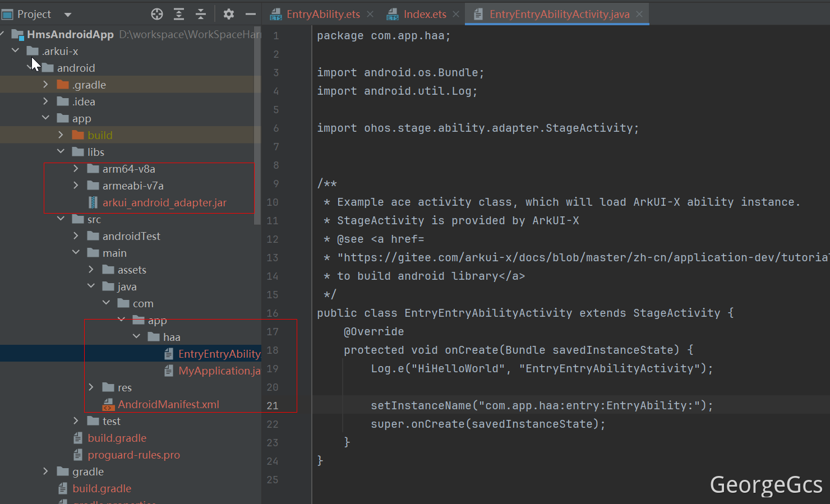Open proguard-rules.pro file
Screen dimensions: 830x504
click(x=133, y=455)
